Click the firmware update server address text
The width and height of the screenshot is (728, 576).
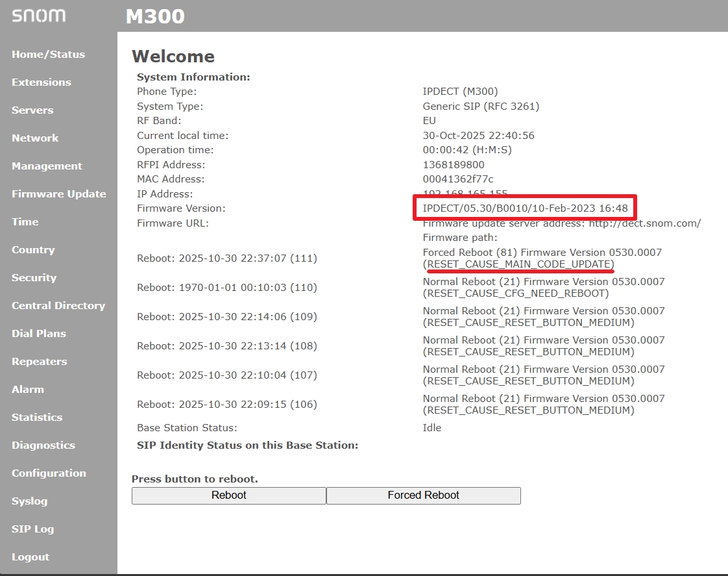coord(562,223)
